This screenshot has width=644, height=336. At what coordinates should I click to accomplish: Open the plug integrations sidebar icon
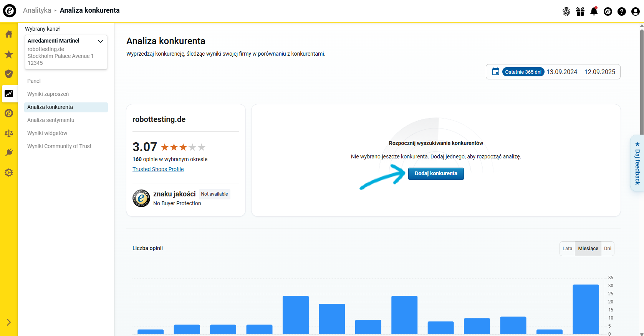click(9, 153)
